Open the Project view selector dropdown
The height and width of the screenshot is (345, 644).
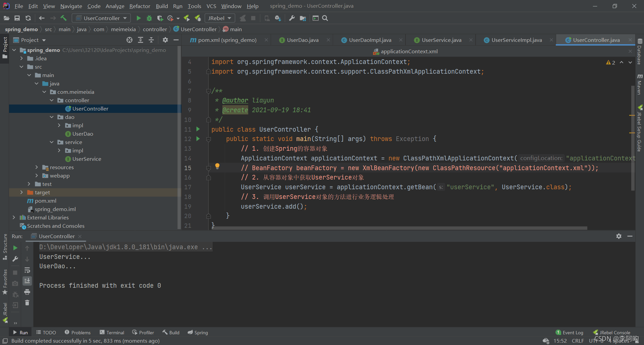(x=30, y=40)
